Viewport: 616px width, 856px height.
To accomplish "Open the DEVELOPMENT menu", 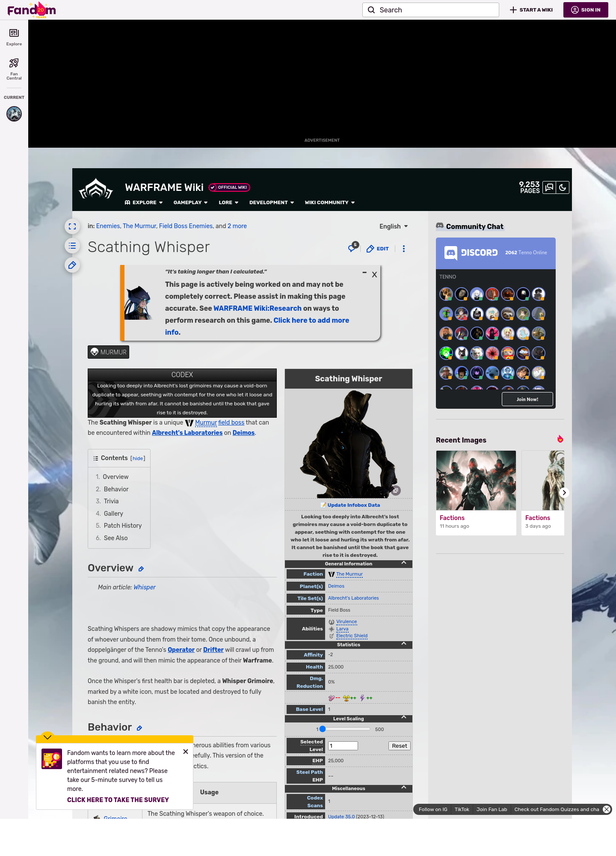I will (x=272, y=202).
